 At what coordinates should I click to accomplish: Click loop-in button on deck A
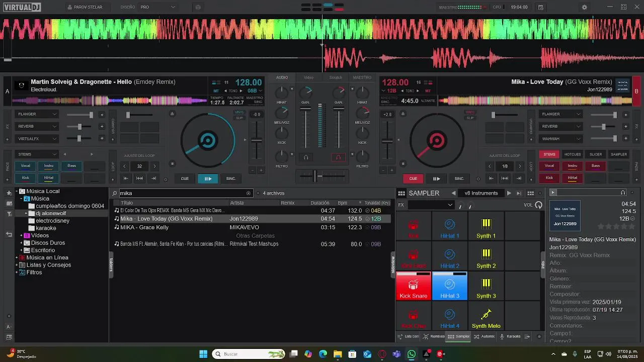126,178
